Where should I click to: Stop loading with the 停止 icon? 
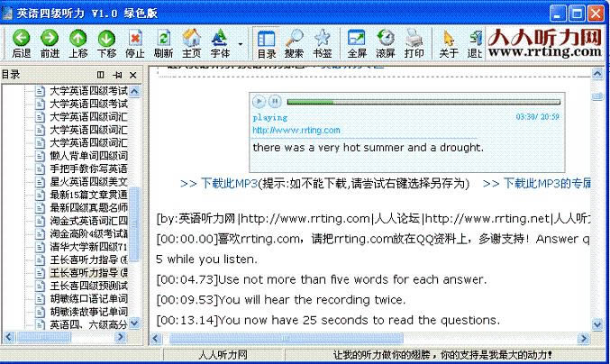tap(135, 39)
